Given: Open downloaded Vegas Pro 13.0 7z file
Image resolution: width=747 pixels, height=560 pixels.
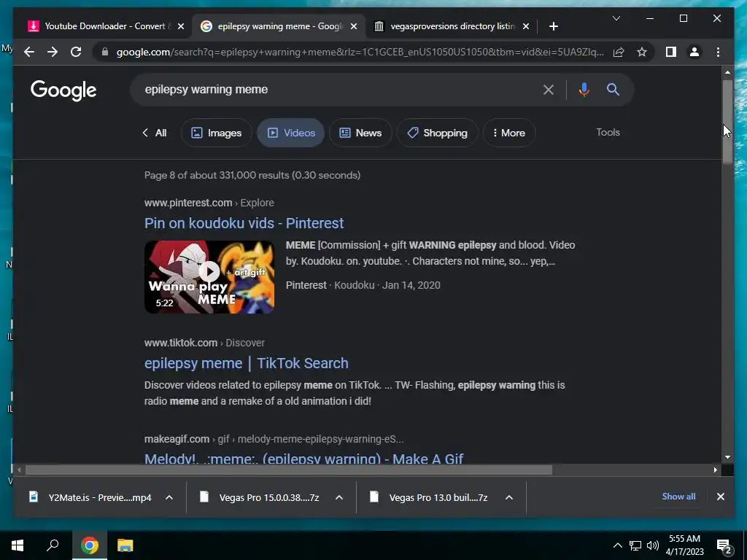Looking at the screenshot, I should 430,497.
